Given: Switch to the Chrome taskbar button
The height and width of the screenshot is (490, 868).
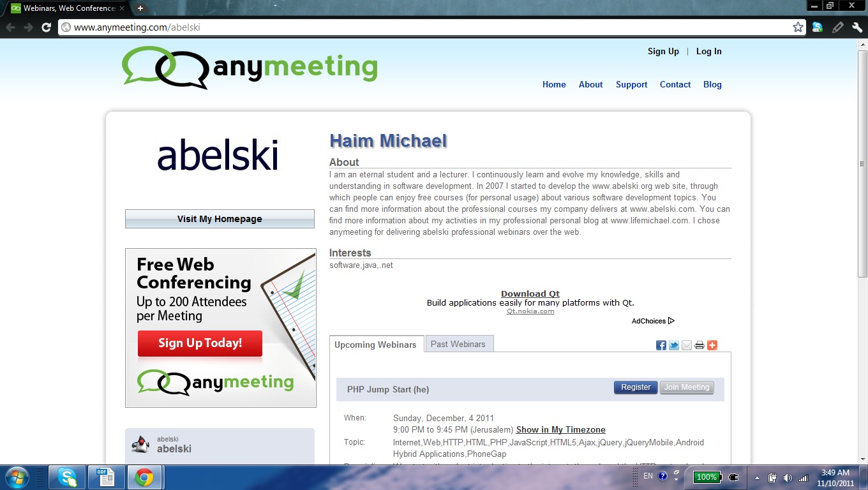Looking at the screenshot, I should coord(144,477).
